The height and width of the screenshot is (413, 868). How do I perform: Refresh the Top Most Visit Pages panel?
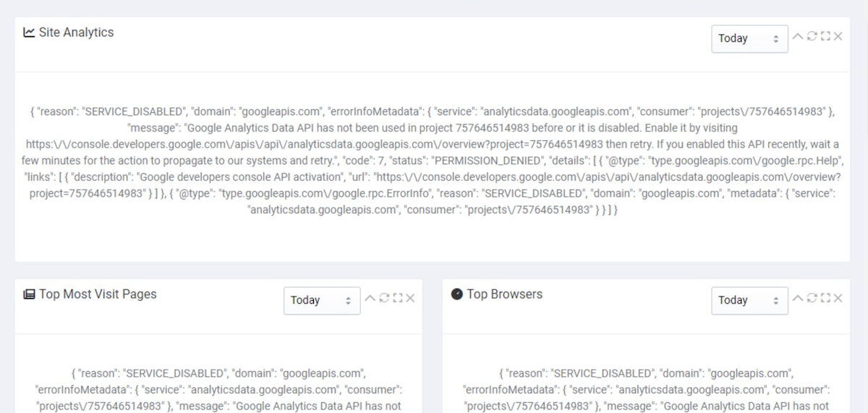(x=384, y=298)
